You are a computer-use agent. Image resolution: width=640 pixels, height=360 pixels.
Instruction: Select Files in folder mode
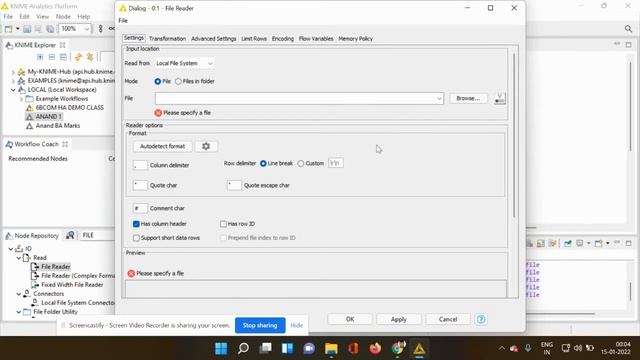point(178,81)
